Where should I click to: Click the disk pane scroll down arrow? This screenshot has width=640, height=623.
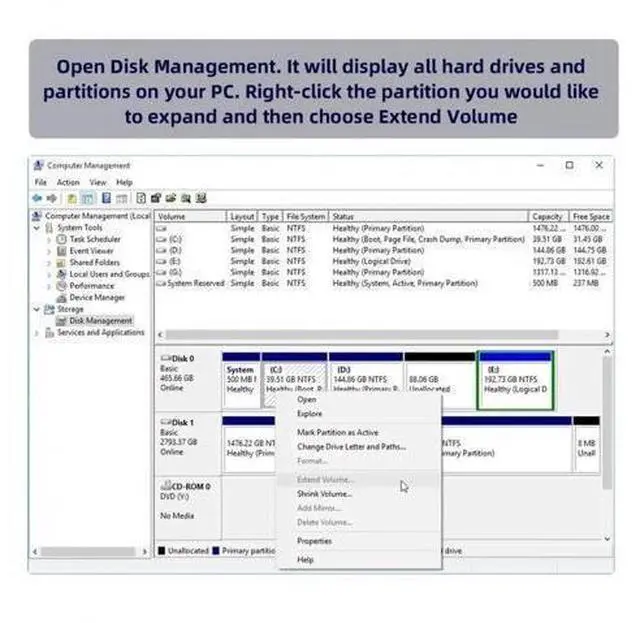coord(607,539)
